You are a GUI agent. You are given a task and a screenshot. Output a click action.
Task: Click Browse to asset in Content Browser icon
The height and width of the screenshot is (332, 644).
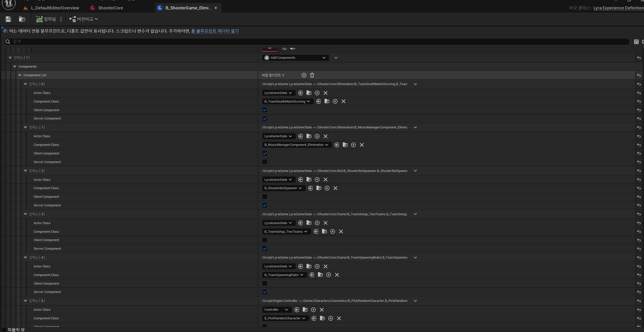coord(22,19)
